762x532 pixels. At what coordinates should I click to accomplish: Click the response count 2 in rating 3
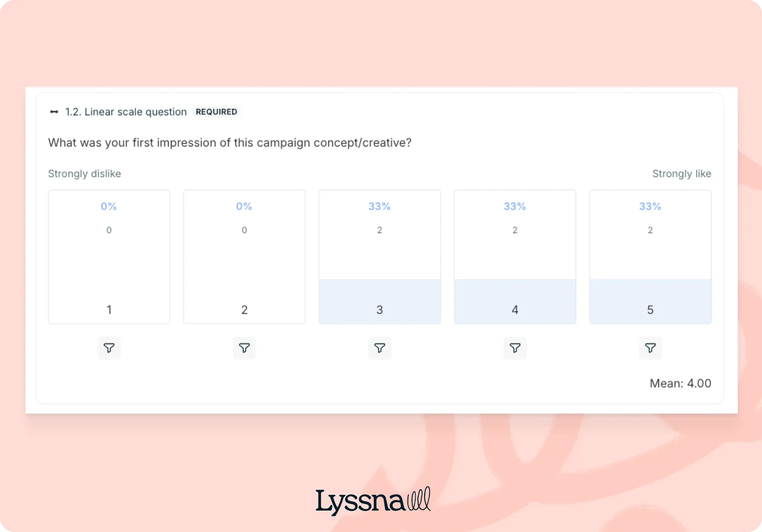click(x=380, y=230)
